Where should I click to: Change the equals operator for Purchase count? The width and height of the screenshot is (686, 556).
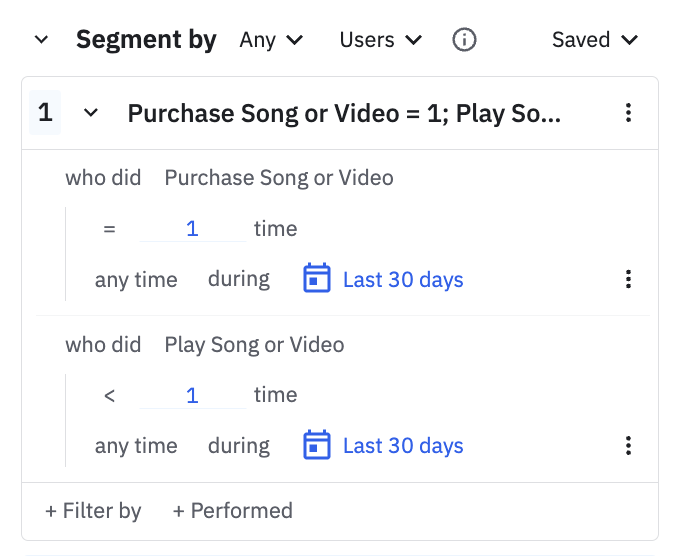(110, 229)
